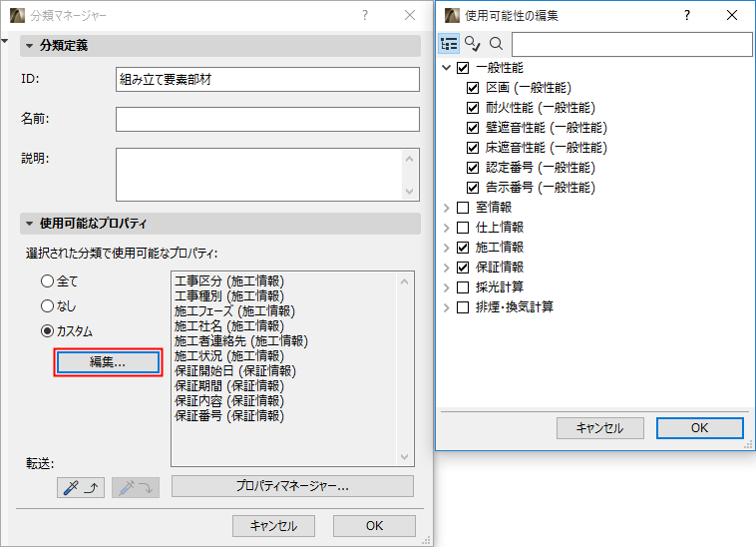Collapse the 分類定義 section

[29, 46]
